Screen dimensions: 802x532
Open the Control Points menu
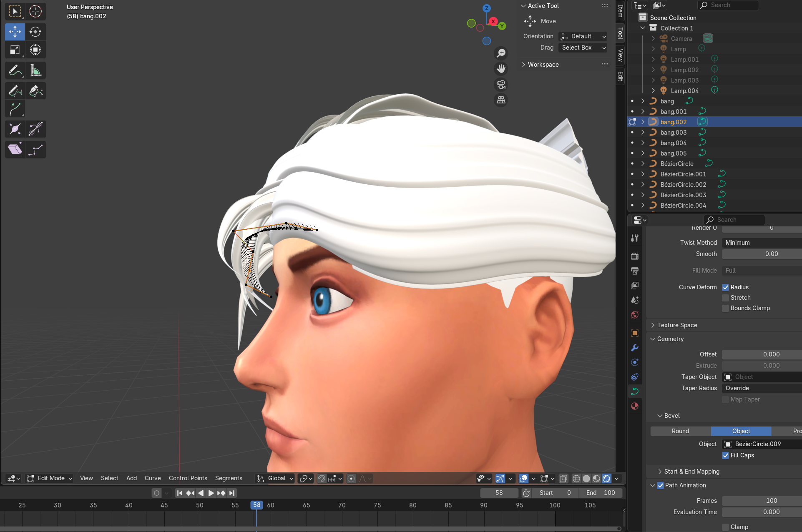(x=188, y=478)
